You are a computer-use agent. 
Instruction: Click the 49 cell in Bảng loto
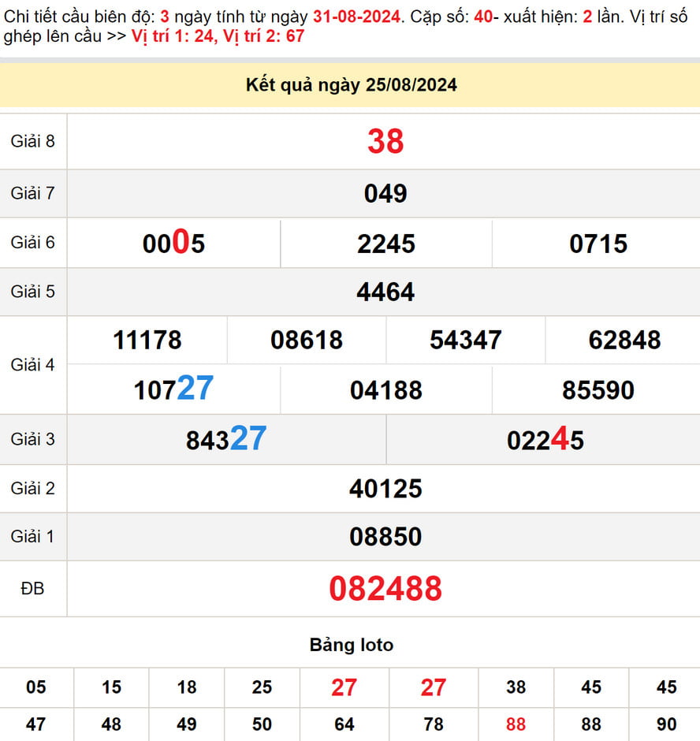tap(187, 724)
